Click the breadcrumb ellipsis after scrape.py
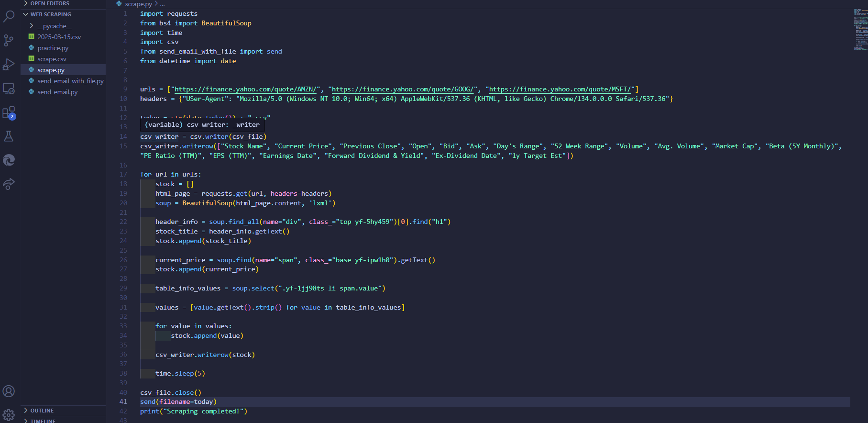Screen dimensions: 868x423 coord(162,4)
